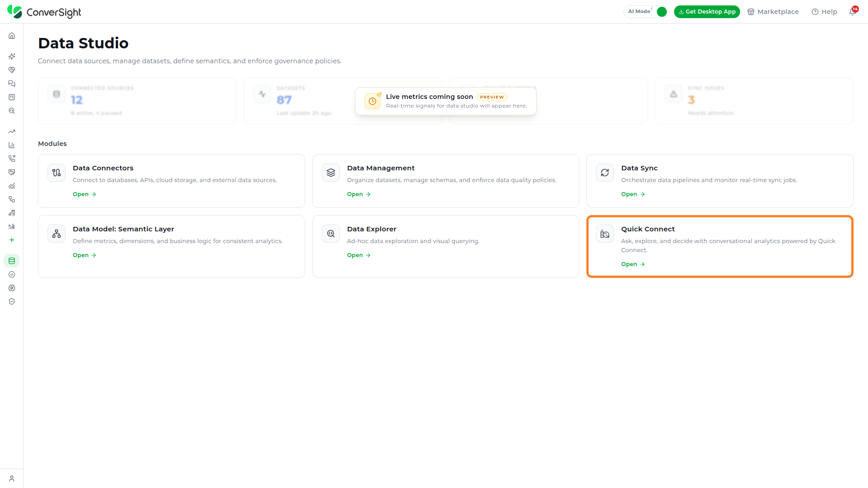Image resolution: width=868 pixels, height=488 pixels.
Task: Click the PREVIEW badge on live metrics
Action: click(x=492, y=97)
